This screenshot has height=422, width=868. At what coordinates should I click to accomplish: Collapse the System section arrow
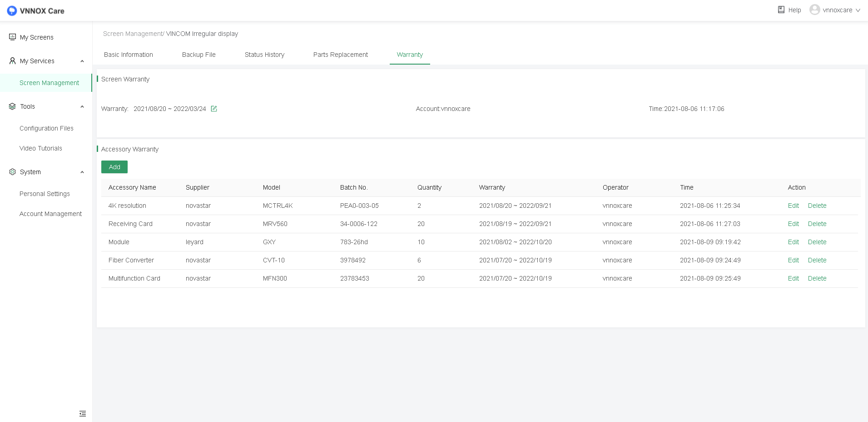point(82,172)
